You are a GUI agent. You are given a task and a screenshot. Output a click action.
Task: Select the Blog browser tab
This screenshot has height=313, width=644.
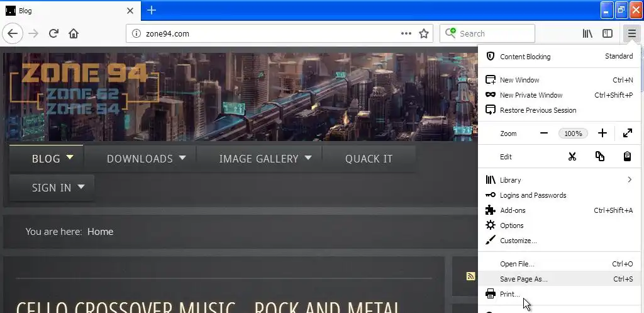(70, 11)
